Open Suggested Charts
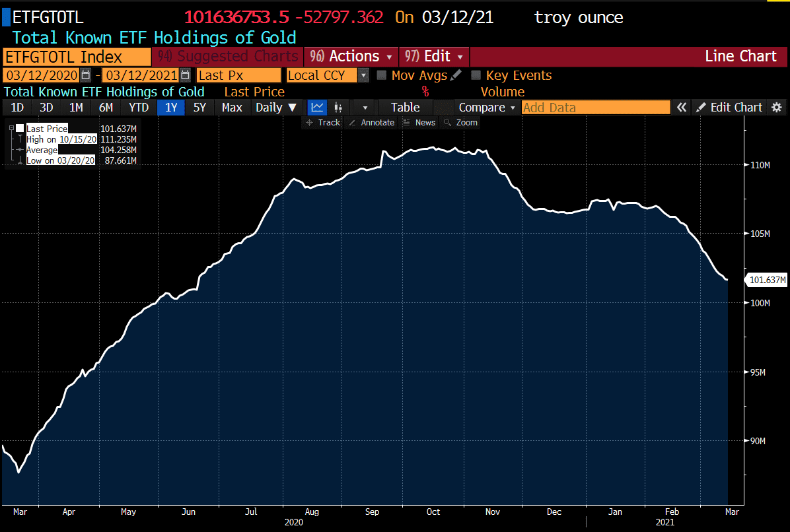 pyautogui.click(x=228, y=56)
